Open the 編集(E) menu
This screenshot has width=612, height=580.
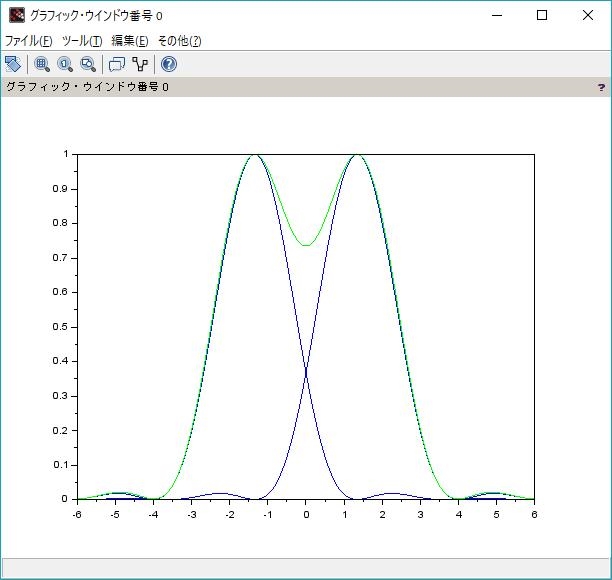pyautogui.click(x=130, y=41)
